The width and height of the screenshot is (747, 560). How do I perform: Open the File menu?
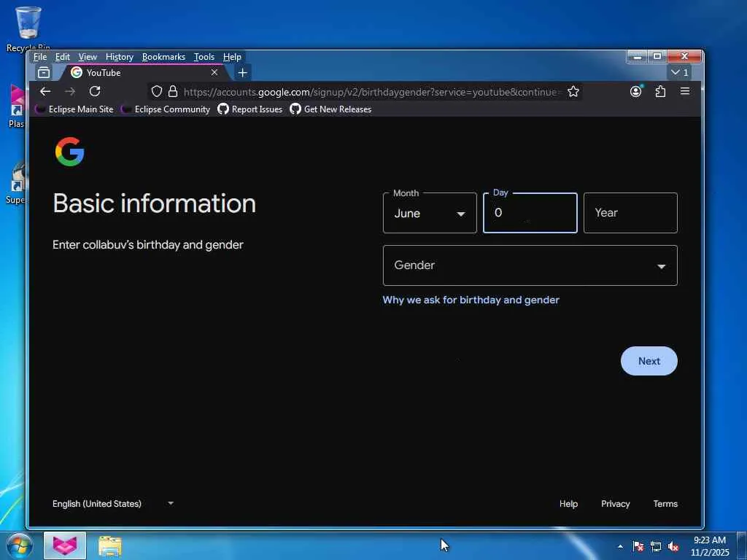coord(40,57)
